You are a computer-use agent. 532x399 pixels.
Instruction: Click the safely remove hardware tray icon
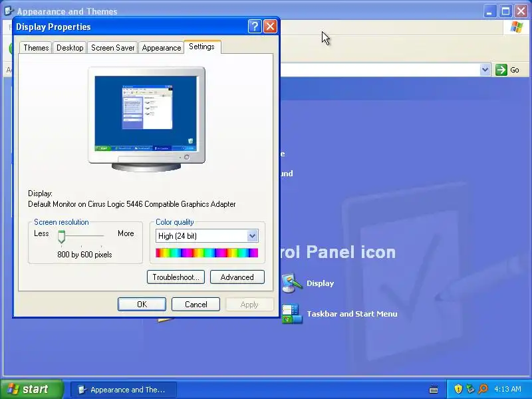click(x=470, y=389)
